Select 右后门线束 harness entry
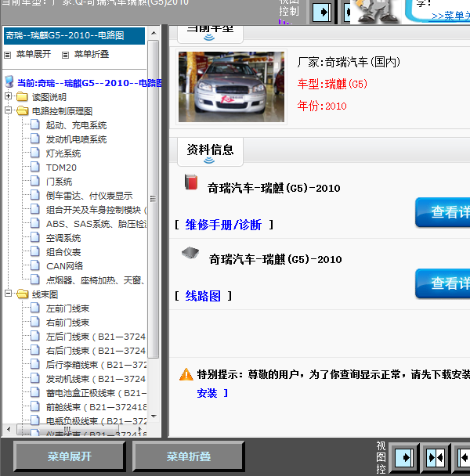The image size is (470, 476). 96,351
